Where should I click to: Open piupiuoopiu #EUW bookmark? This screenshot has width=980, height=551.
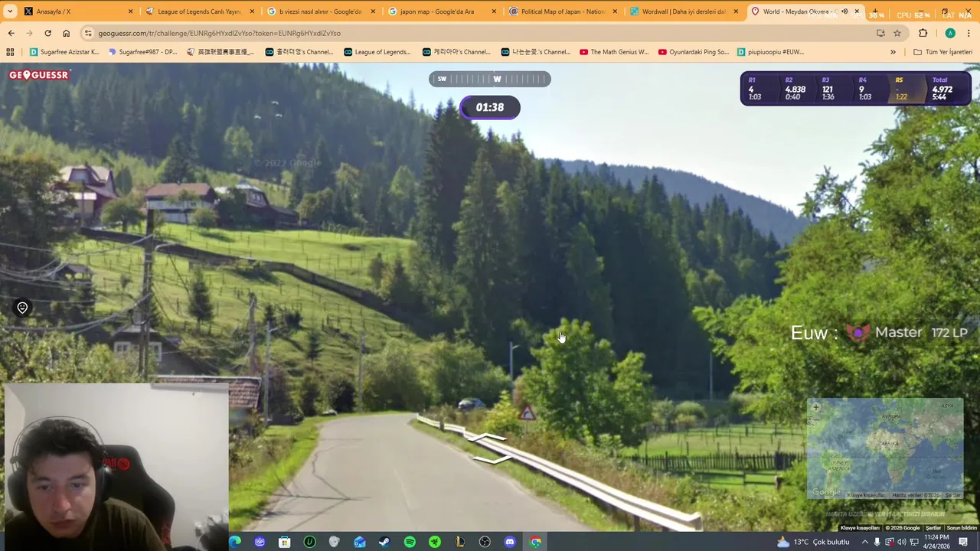point(770,52)
